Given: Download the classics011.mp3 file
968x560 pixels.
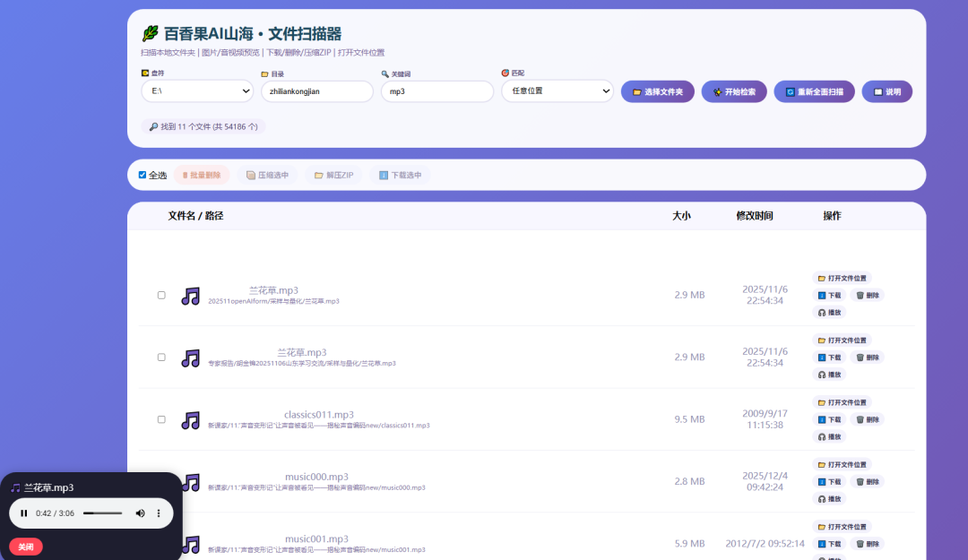Looking at the screenshot, I should coord(829,420).
